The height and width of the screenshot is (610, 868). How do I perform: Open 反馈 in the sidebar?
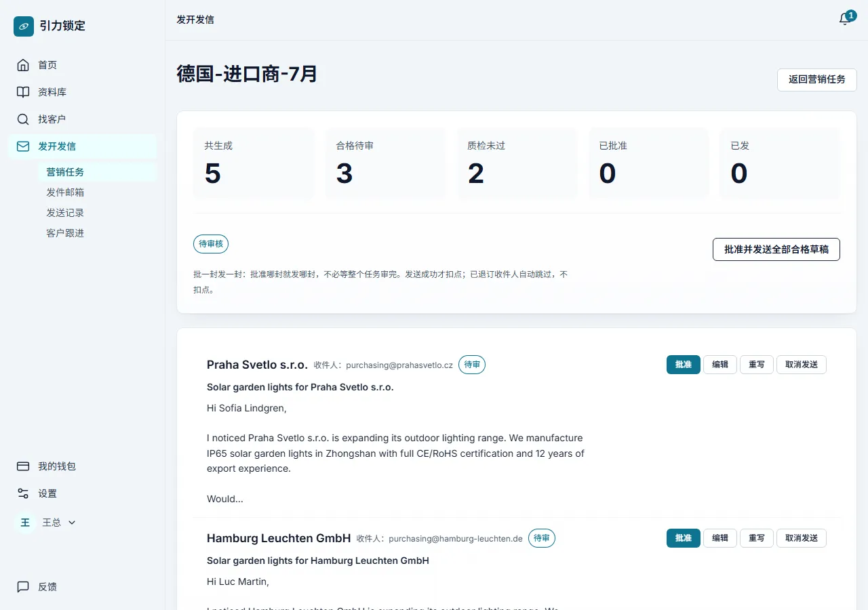82,587
